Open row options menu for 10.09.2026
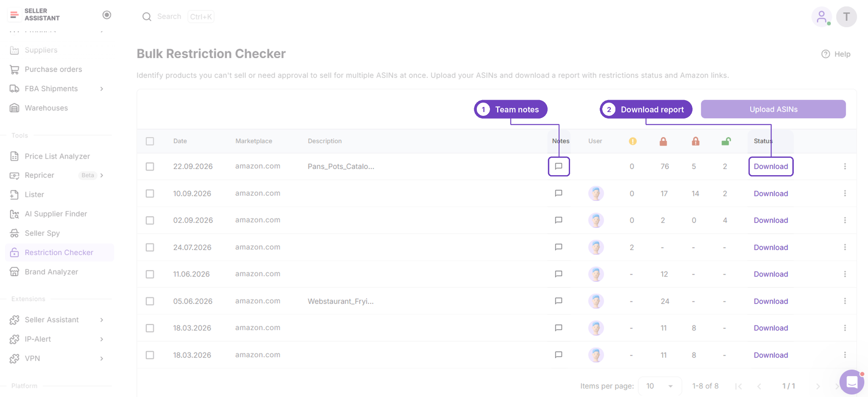This screenshot has height=397, width=868. click(845, 193)
